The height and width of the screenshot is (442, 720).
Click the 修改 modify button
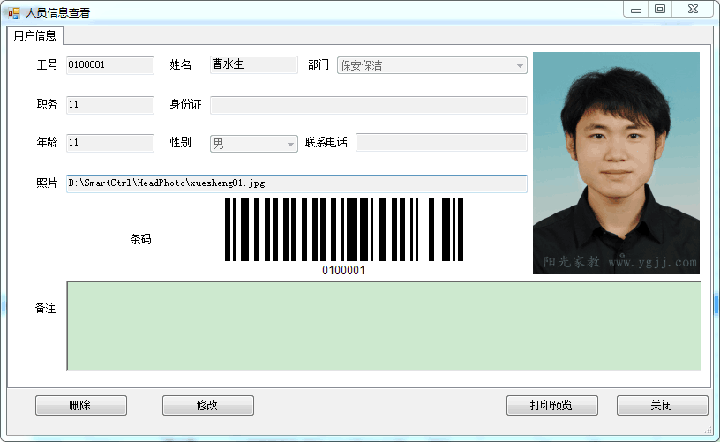207,405
